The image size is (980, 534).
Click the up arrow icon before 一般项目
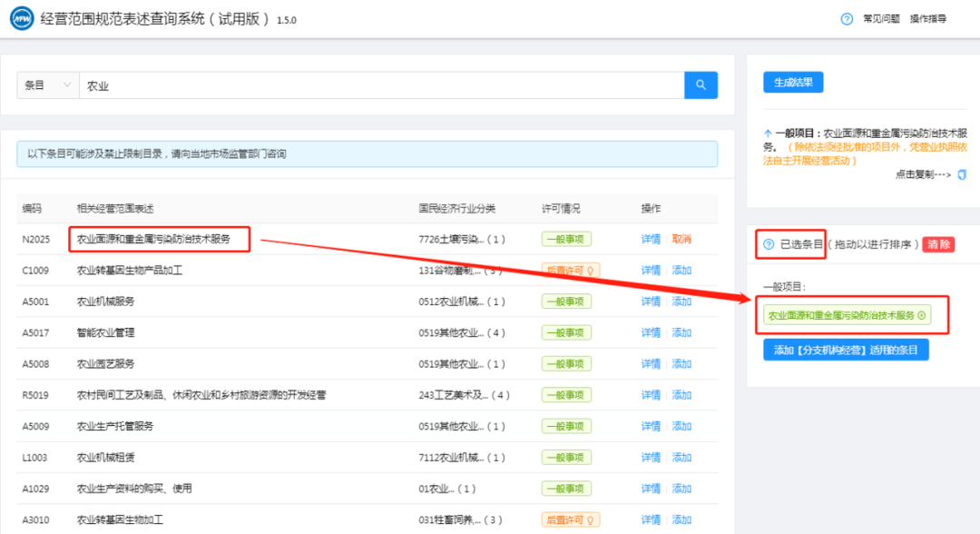click(x=768, y=133)
